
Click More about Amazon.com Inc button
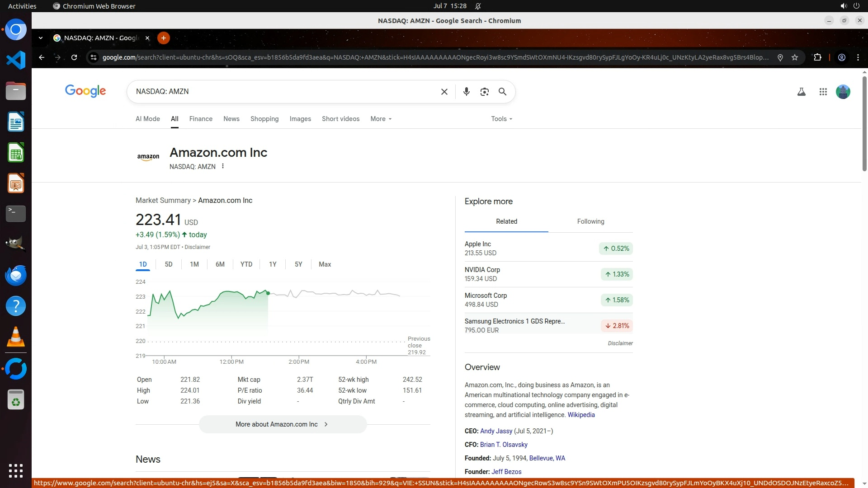(283, 424)
